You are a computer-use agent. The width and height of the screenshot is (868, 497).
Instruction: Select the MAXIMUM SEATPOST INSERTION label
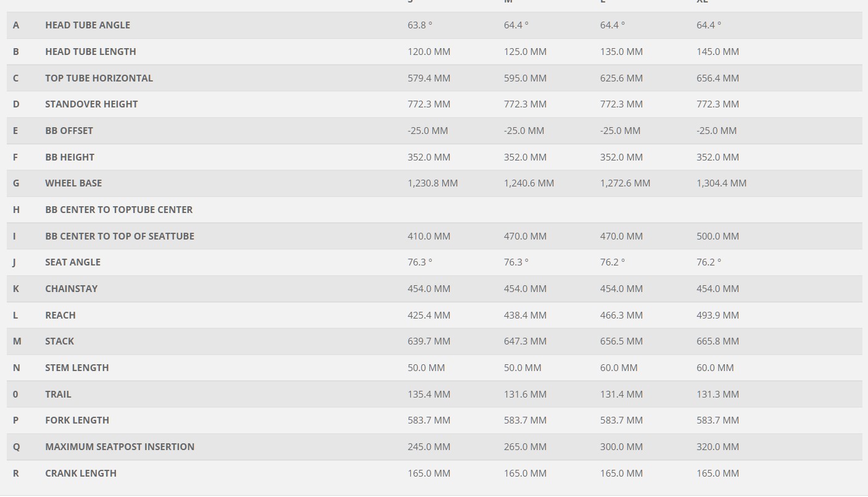coord(120,447)
